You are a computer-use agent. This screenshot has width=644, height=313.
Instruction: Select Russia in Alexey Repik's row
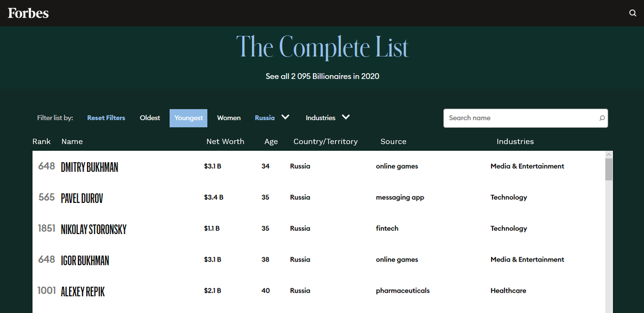(x=300, y=291)
